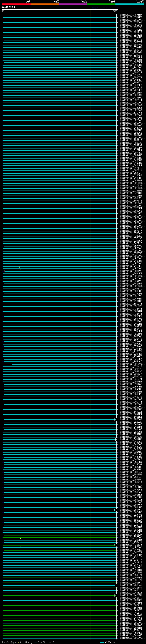Click the orange ~40% legend segment
Screen dimensions: 146x644
point(45,4)
